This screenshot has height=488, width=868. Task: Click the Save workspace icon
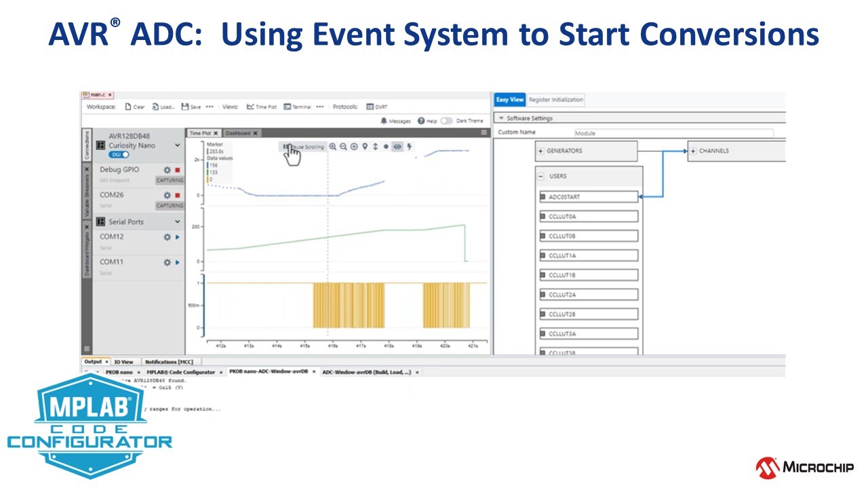point(184,106)
